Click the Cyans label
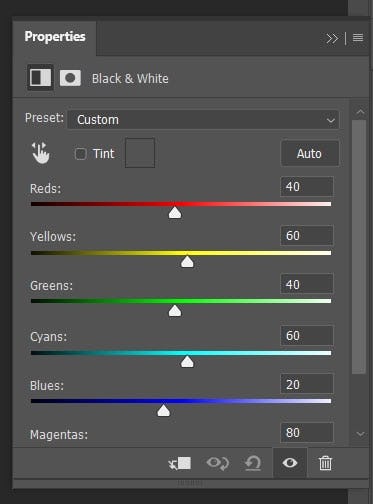Image resolution: width=373 pixels, height=504 pixels. click(x=48, y=337)
